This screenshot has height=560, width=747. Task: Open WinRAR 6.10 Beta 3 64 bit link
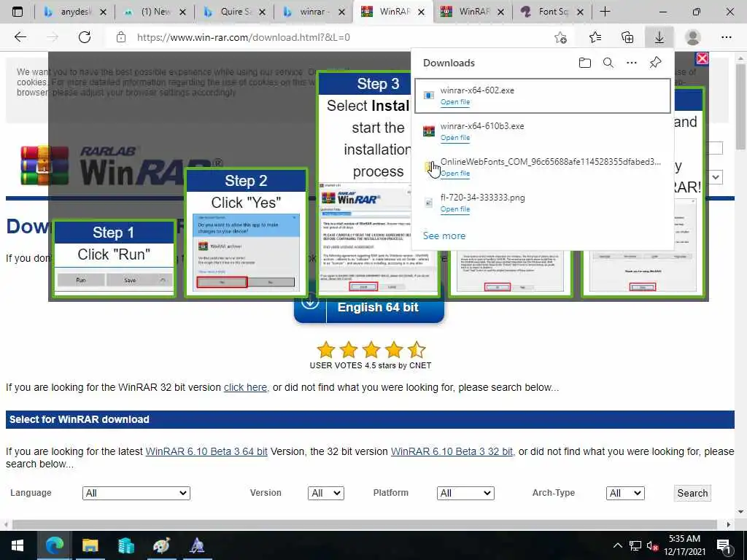(x=206, y=451)
